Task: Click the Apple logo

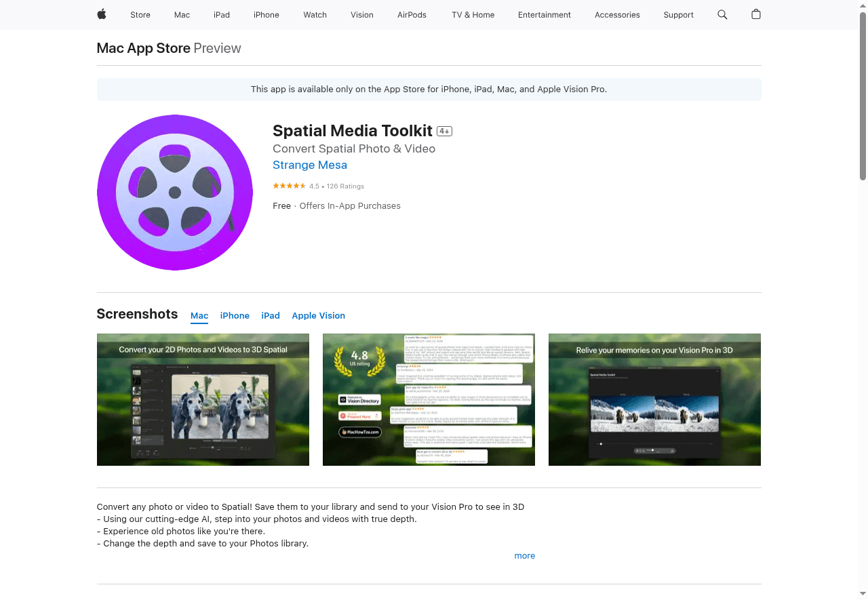Action: (x=101, y=14)
